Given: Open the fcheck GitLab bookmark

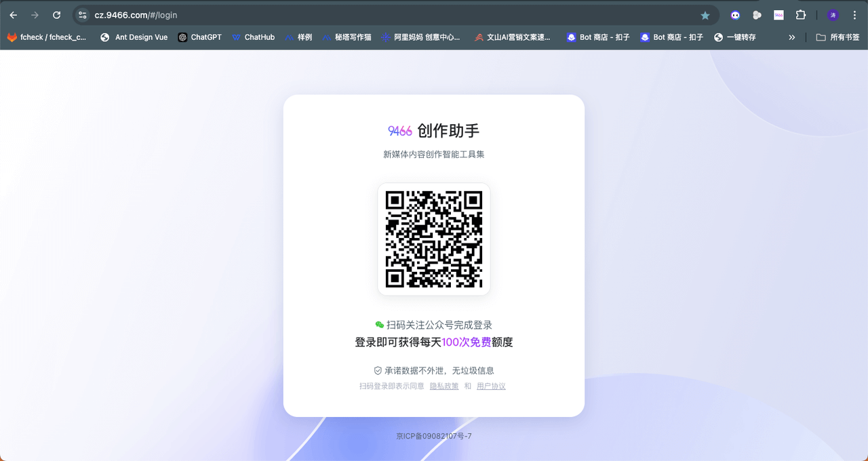Looking at the screenshot, I should pyautogui.click(x=47, y=37).
